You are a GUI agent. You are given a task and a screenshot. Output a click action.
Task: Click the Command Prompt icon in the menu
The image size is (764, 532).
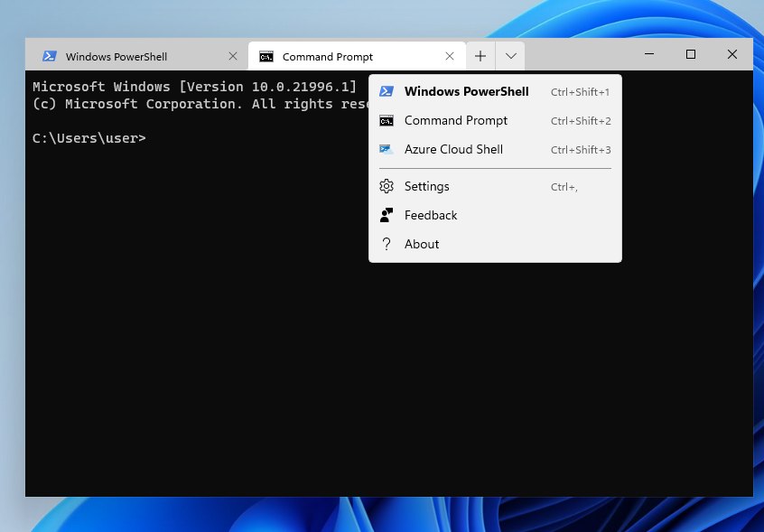[387, 121]
